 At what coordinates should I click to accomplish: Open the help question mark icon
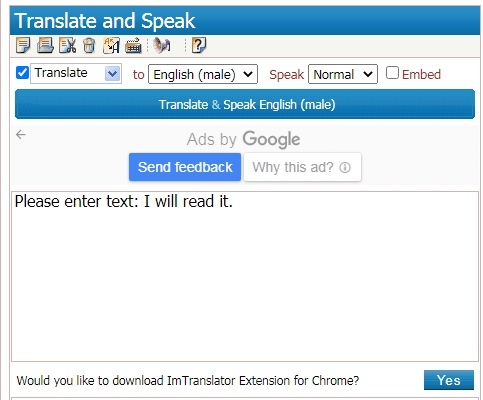point(199,45)
